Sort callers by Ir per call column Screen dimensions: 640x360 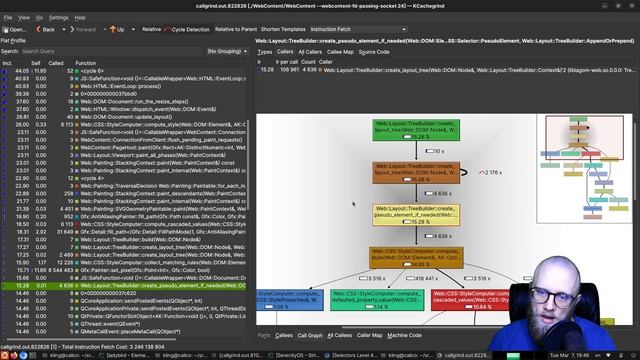[x=287, y=62]
